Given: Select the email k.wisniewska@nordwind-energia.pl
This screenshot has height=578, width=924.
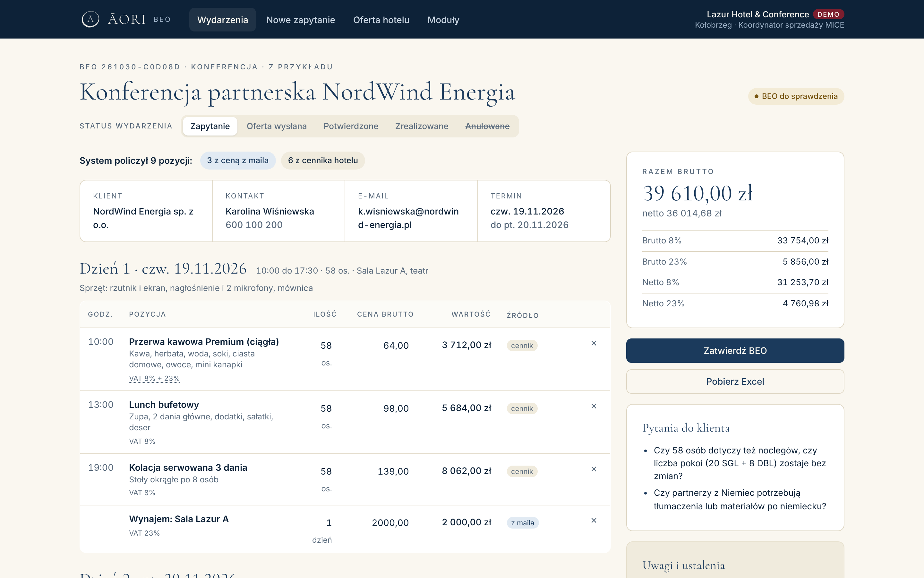Looking at the screenshot, I should pyautogui.click(x=408, y=218).
